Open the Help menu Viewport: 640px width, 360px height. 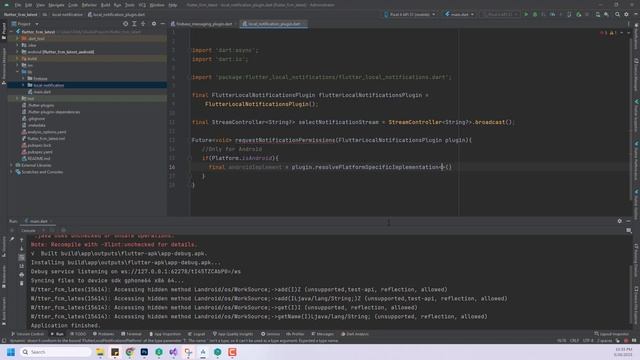[x=173, y=5]
